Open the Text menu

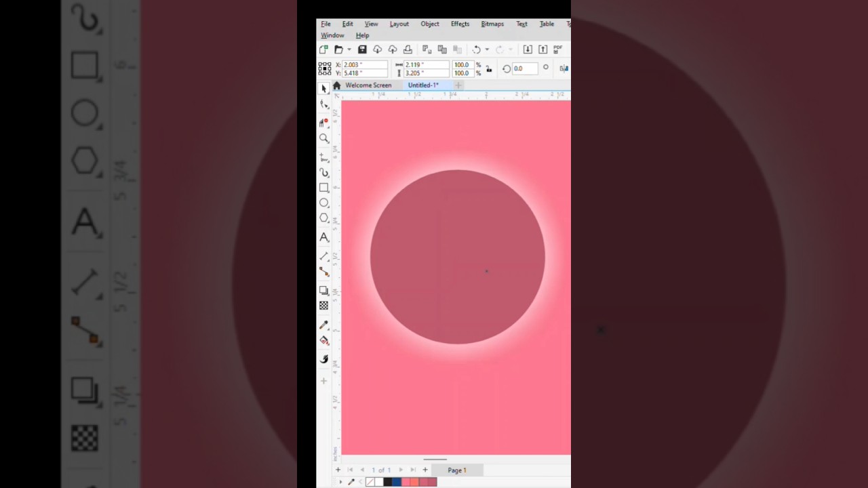(521, 24)
